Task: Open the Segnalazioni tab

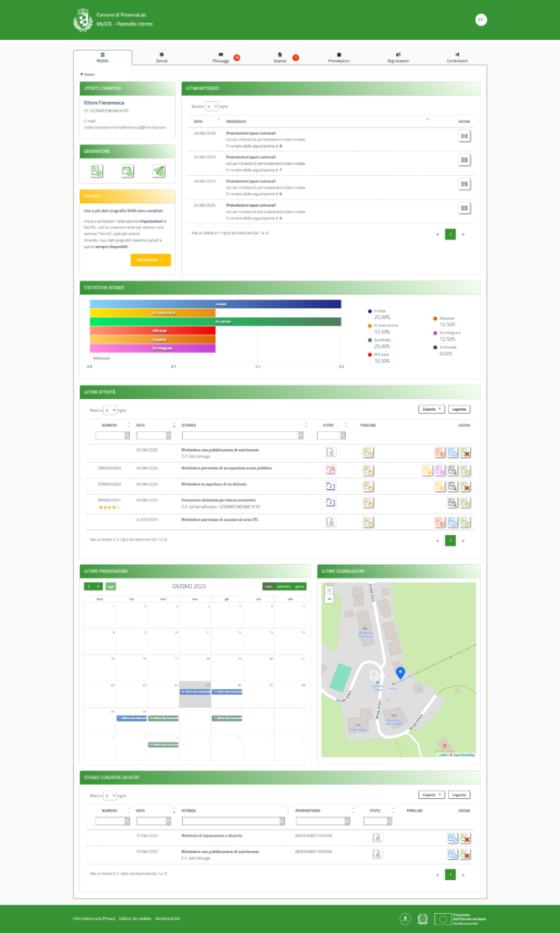Action: 397,58
